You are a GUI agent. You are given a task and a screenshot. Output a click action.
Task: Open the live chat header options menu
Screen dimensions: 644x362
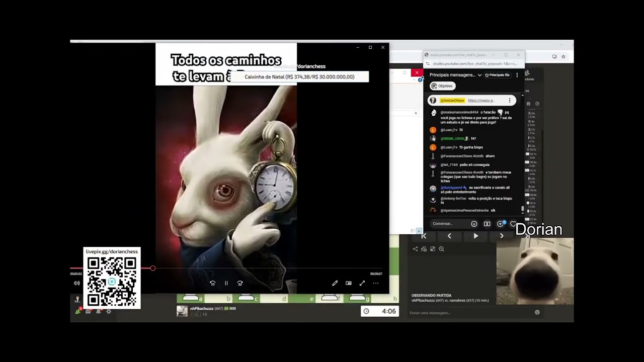point(517,75)
